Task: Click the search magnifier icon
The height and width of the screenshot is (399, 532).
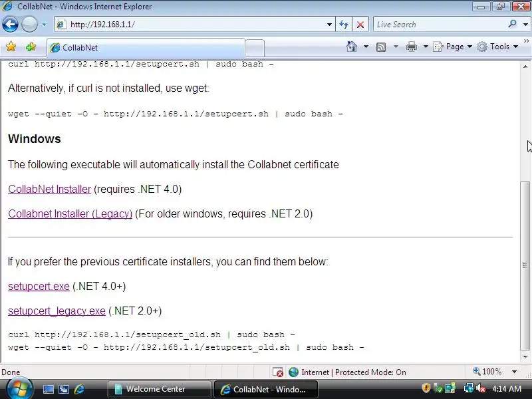Action: 512,24
